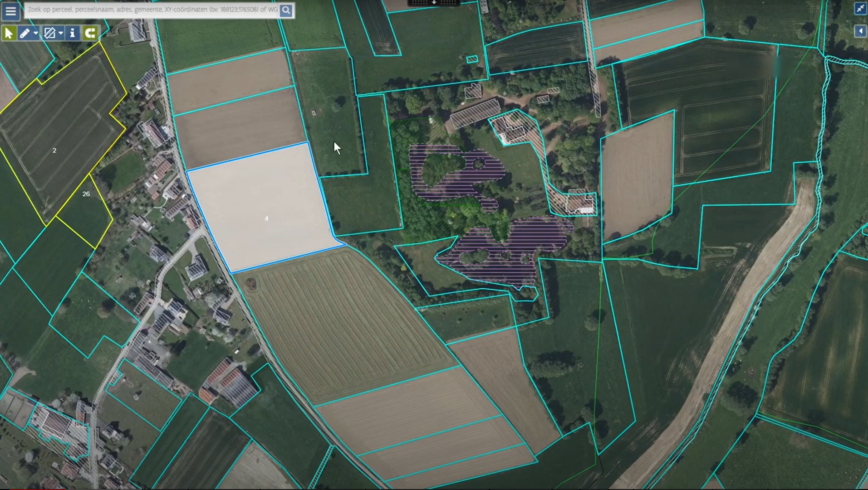Select the ruler measurement tool

pyautogui.click(x=49, y=33)
